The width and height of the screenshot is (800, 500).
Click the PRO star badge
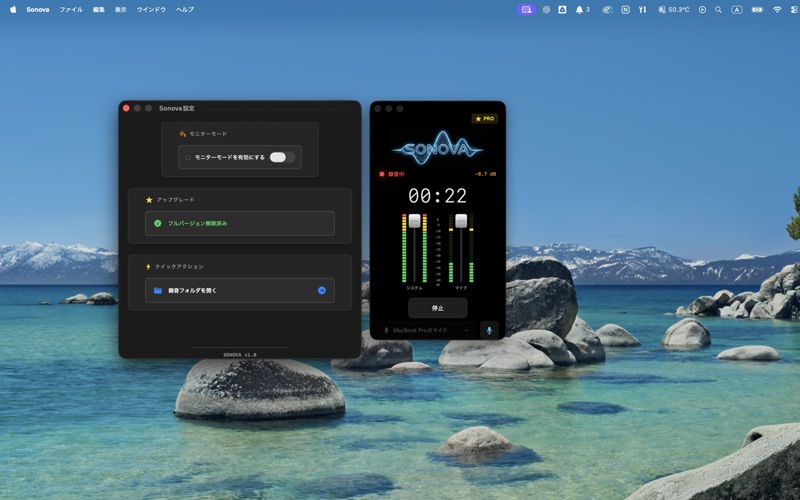tap(485, 118)
